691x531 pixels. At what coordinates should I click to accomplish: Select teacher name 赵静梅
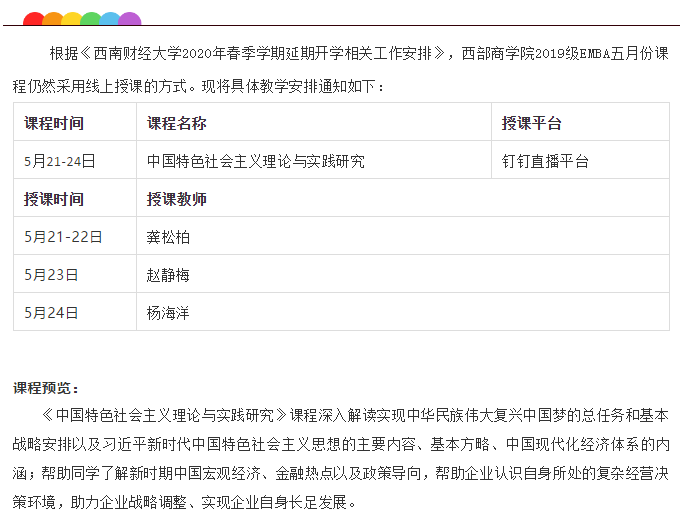(168, 275)
